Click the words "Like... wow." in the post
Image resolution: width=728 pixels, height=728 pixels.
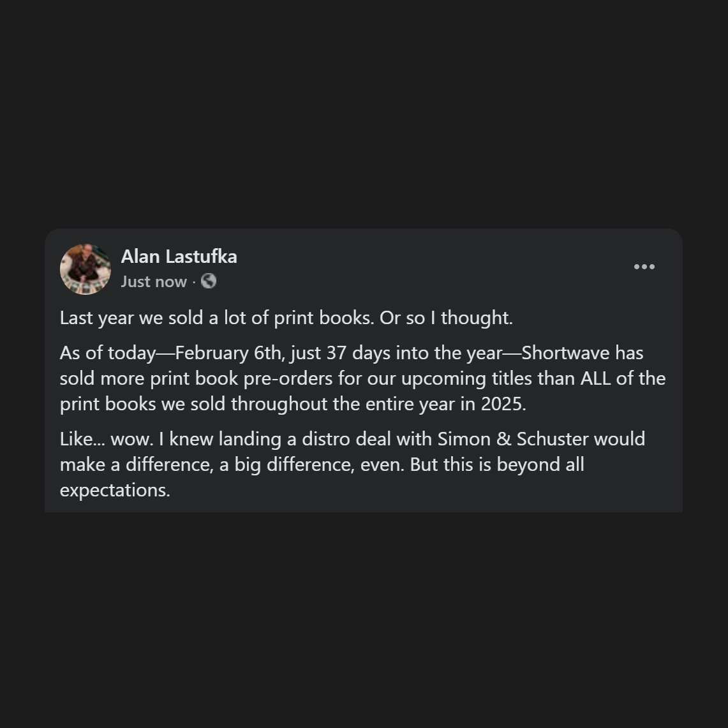click(106, 439)
